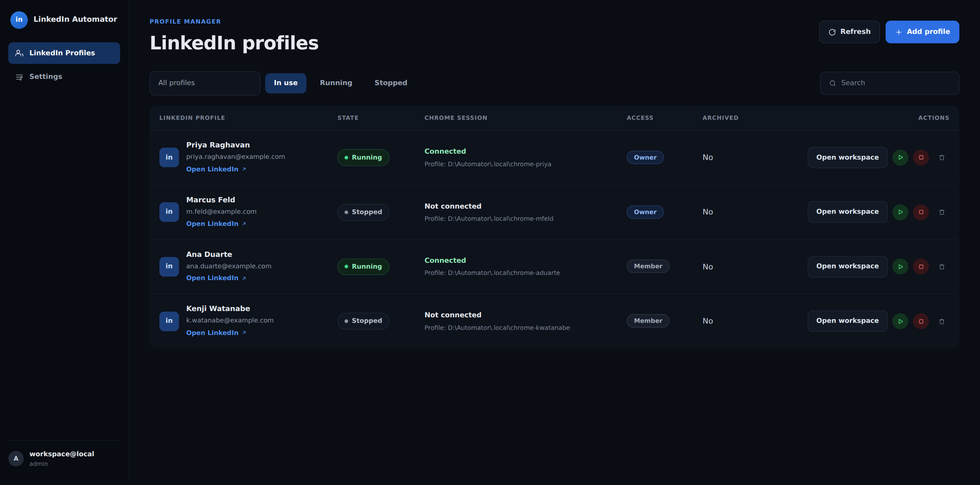Image resolution: width=980 pixels, height=485 pixels.
Task: Switch to the Running filter tab
Action: point(336,83)
